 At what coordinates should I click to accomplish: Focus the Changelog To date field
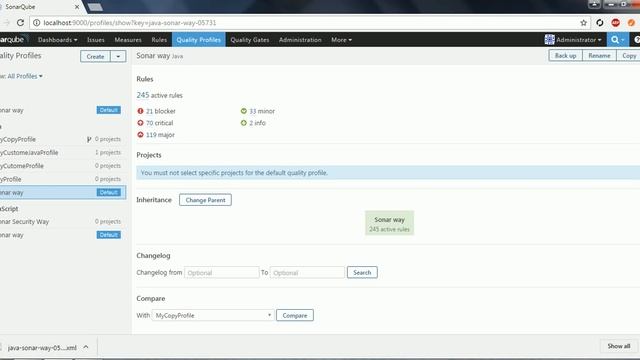(307, 272)
